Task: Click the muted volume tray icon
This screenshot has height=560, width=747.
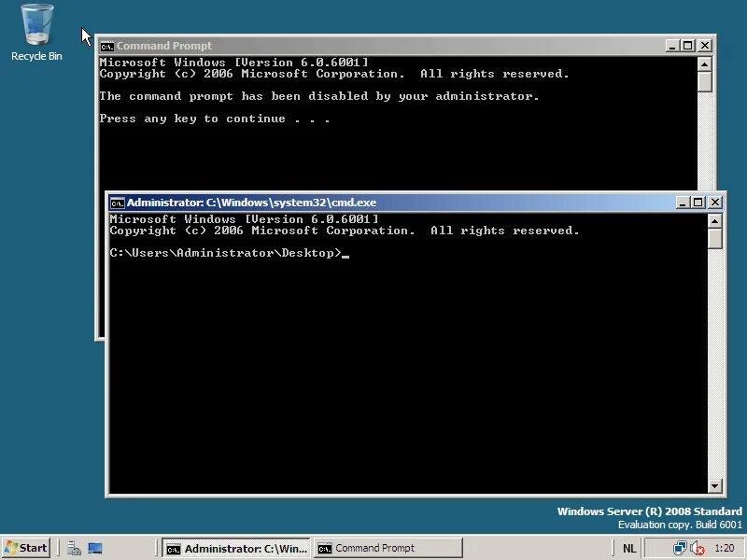Action: (697, 549)
